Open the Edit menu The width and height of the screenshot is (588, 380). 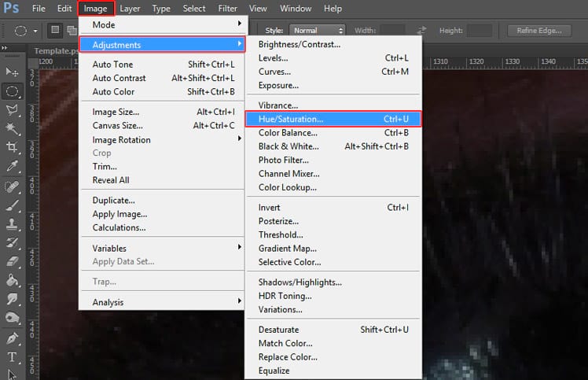[x=64, y=8]
